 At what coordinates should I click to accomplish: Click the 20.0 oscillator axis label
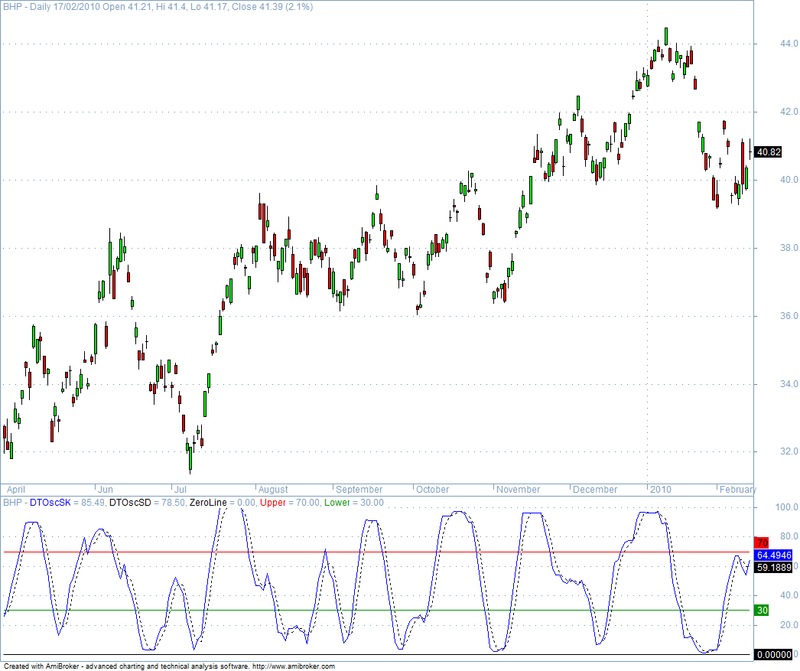pyautogui.click(x=789, y=625)
